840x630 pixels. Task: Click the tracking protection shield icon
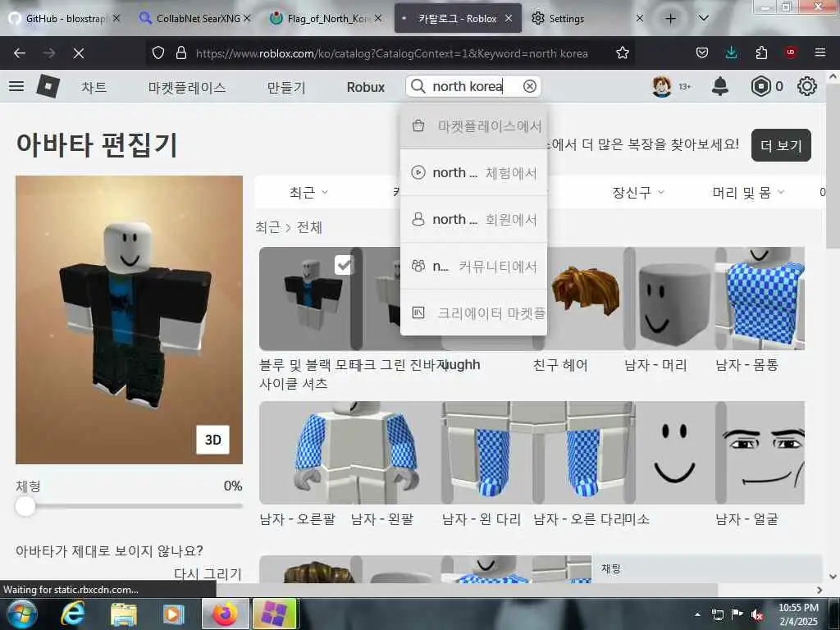(158, 52)
